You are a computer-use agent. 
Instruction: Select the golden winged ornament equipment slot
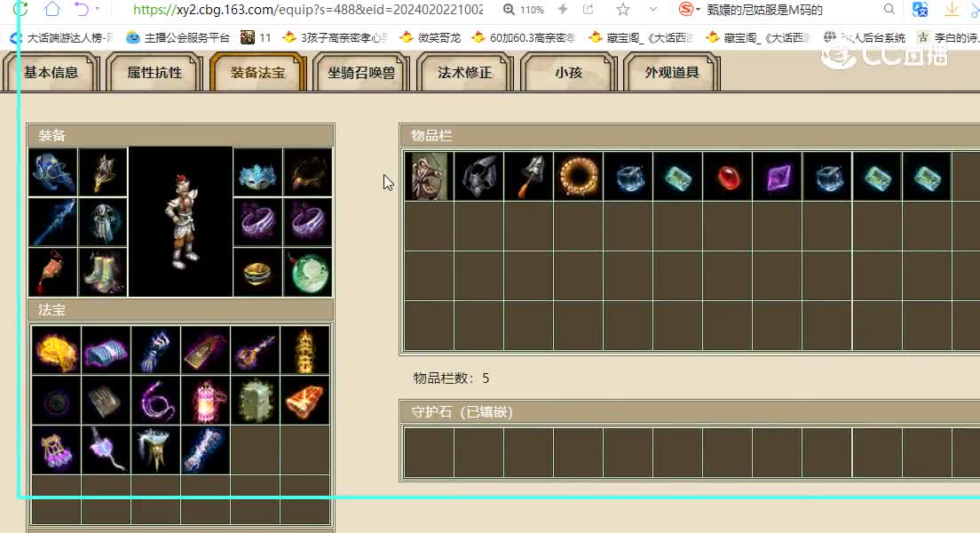point(103,172)
